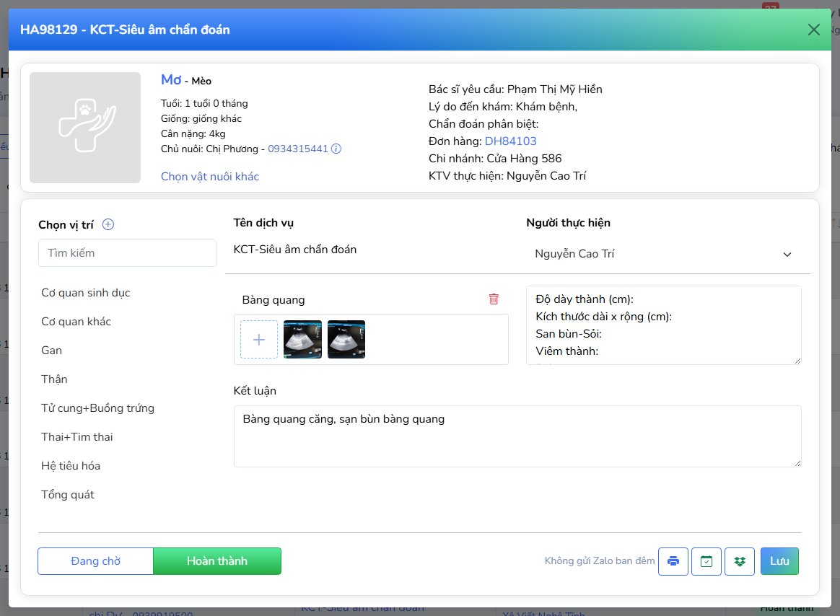840x616 pixels.
Task: Select Thận position
Action: tap(54, 379)
